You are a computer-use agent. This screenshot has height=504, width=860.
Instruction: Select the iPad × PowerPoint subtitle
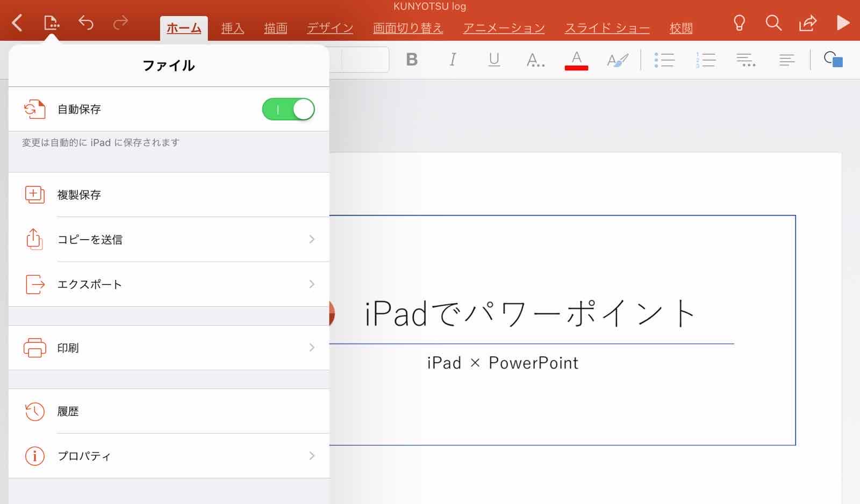click(503, 363)
